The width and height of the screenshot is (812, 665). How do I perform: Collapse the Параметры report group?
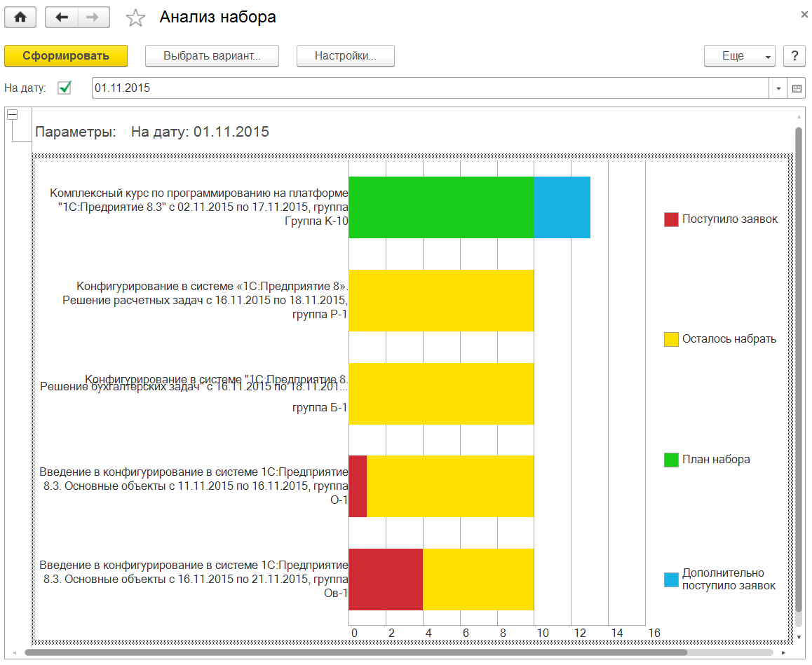point(12,116)
